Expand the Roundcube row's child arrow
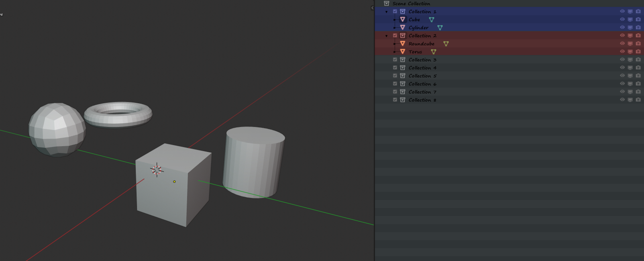This screenshot has height=261, width=644. pyautogui.click(x=395, y=43)
